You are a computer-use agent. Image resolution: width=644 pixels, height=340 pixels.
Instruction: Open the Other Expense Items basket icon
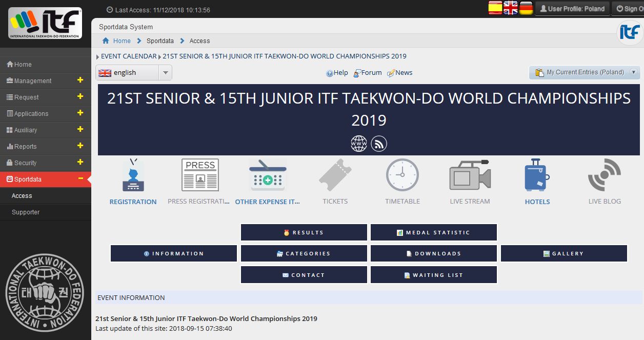268,175
